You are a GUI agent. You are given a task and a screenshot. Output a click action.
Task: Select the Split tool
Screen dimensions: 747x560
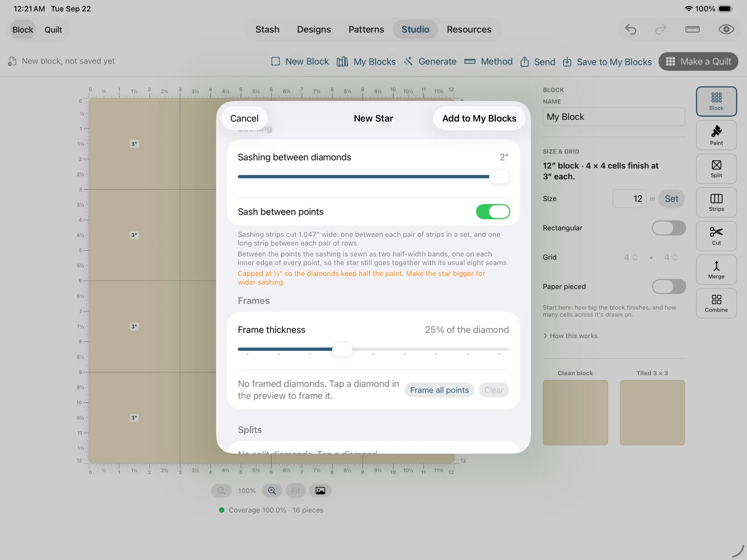tap(716, 169)
